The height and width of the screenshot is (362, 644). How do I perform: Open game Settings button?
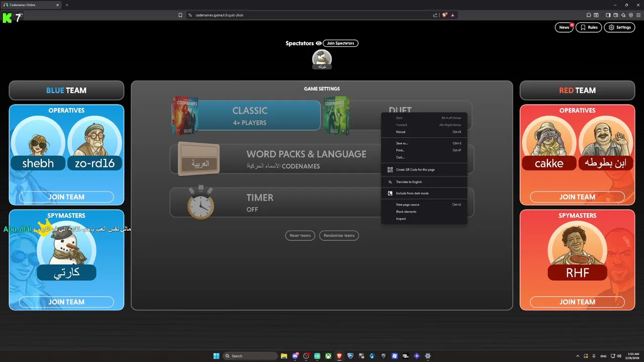point(619,27)
